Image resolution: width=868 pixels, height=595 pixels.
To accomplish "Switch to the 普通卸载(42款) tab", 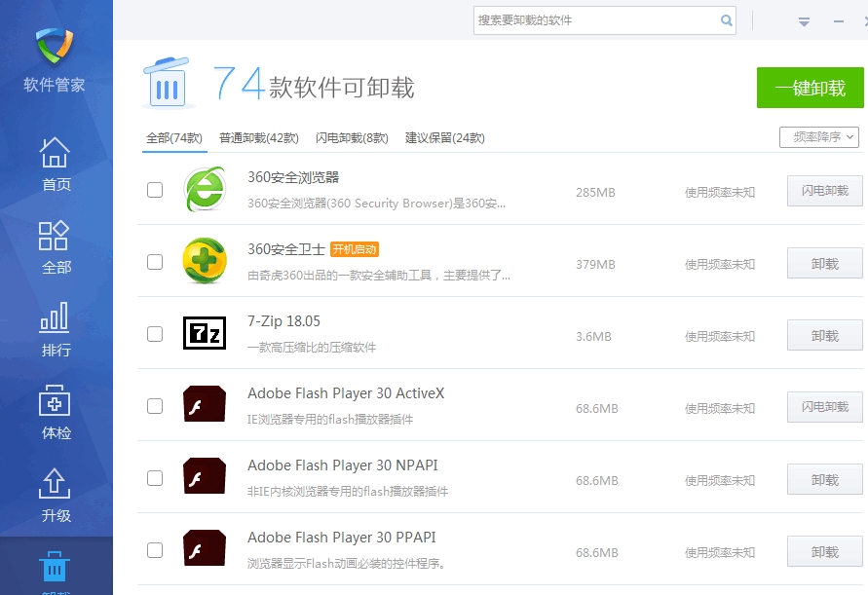I will (x=259, y=138).
